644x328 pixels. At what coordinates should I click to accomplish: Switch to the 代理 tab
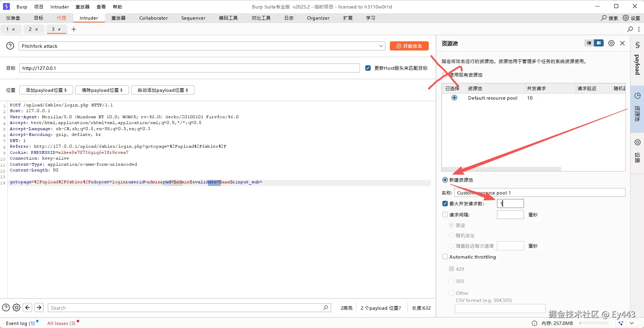tap(61, 18)
